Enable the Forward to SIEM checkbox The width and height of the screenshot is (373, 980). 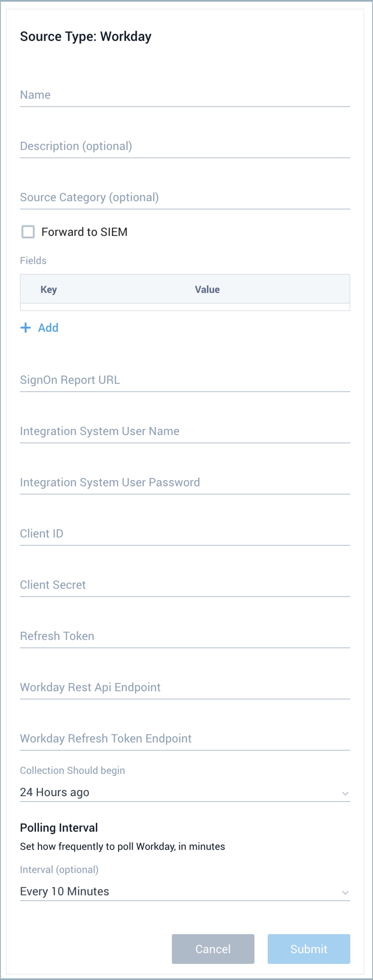point(28,232)
